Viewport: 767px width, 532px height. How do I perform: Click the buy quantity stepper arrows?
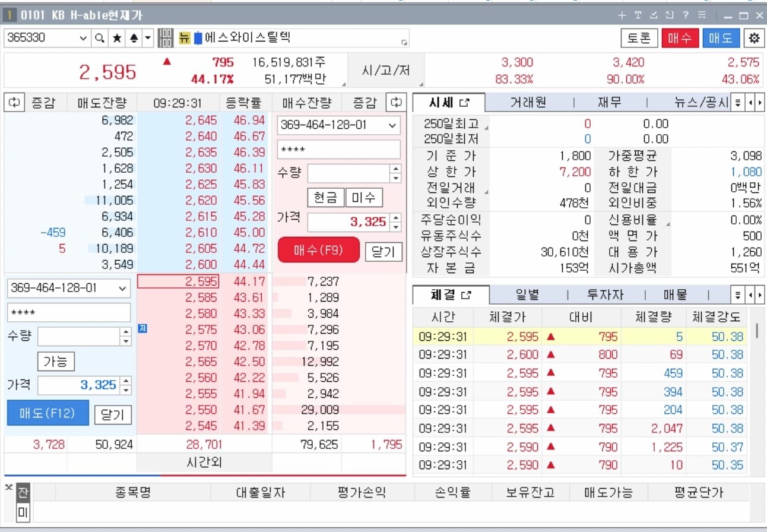click(396, 173)
